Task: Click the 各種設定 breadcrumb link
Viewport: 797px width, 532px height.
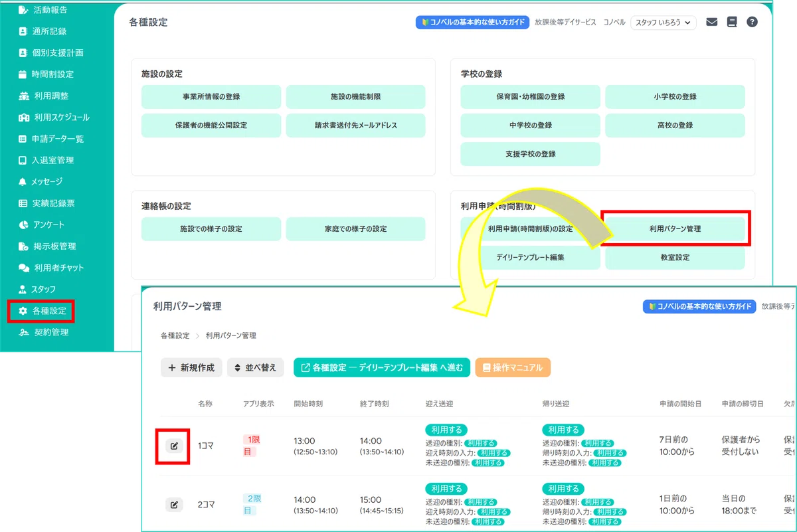Action: pos(175,336)
